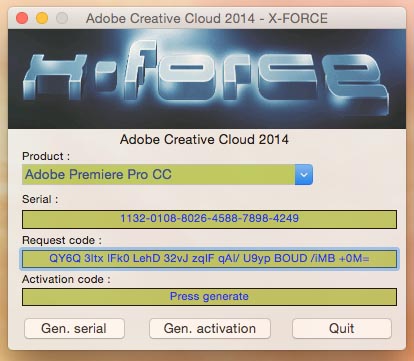Click the Serial number field

click(x=209, y=219)
